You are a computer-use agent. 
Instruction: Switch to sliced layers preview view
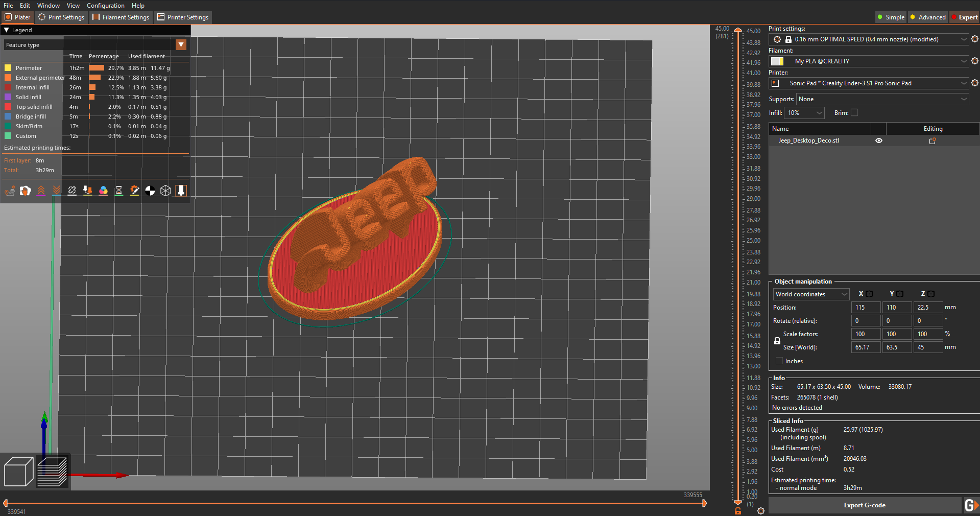(52, 471)
